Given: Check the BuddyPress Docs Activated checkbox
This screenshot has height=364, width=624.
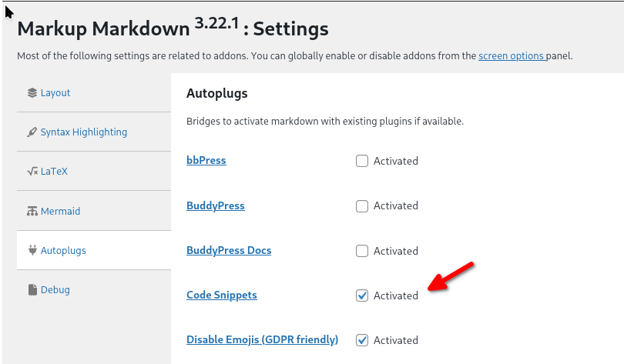Looking at the screenshot, I should click(x=362, y=251).
